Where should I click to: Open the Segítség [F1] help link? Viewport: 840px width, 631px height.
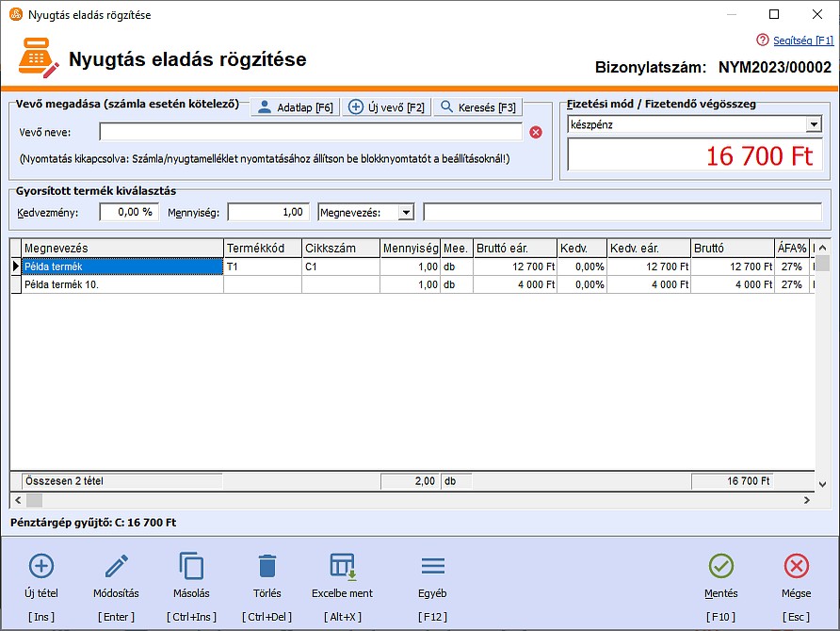point(795,40)
